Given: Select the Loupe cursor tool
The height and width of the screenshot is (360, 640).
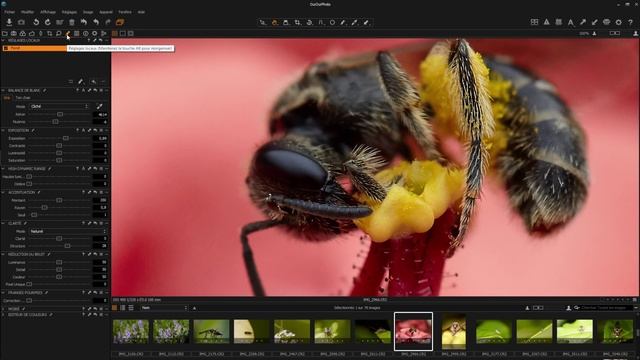Looking at the screenshot, I should pyautogui.click(x=286, y=22).
